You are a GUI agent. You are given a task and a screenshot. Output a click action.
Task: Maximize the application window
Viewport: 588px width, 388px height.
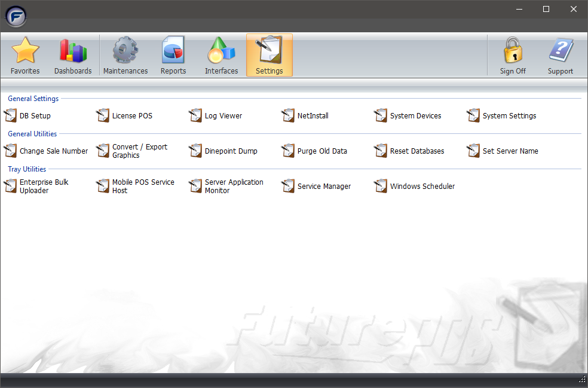(546, 9)
